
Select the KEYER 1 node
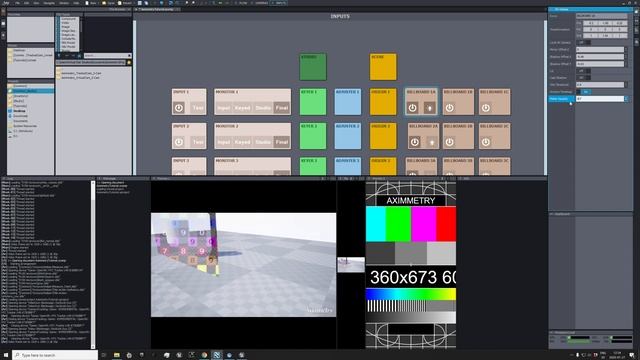313,102
